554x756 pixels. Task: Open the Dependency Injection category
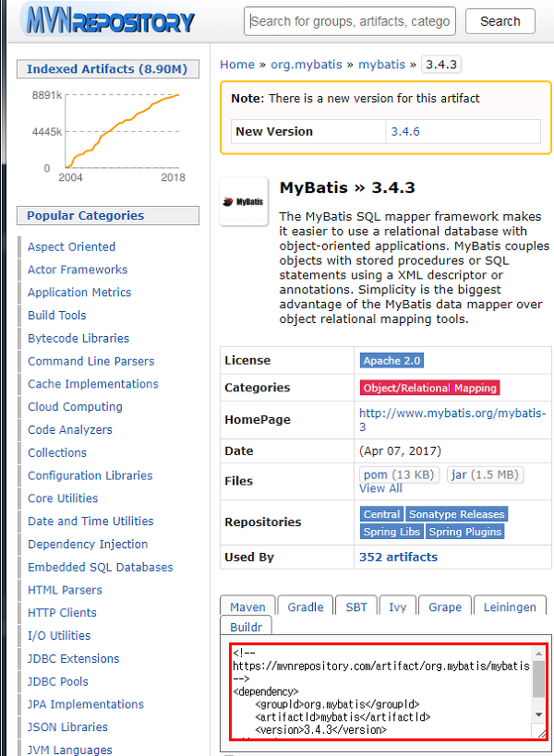[x=88, y=545]
